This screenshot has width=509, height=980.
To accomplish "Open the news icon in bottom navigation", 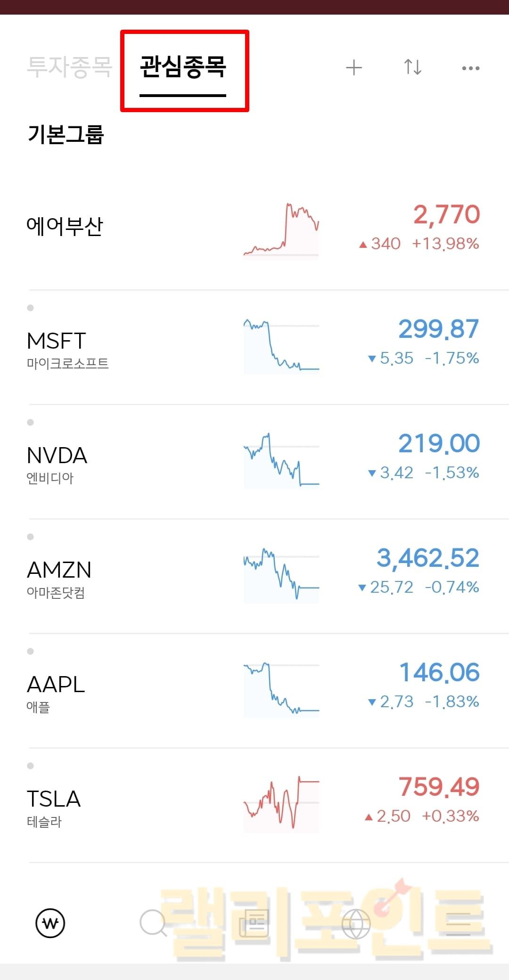I will click(254, 923).
